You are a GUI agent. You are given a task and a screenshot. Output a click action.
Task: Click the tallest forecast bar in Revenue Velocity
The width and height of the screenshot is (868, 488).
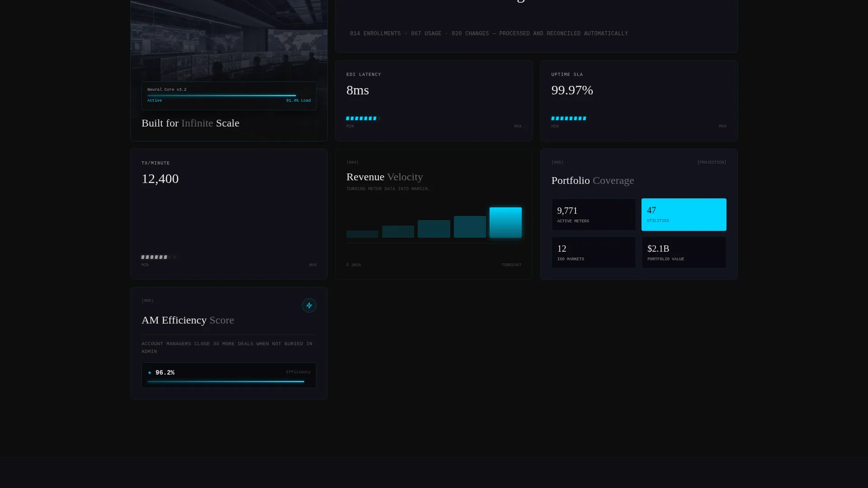pyautogui.click(x=505, y=222)
